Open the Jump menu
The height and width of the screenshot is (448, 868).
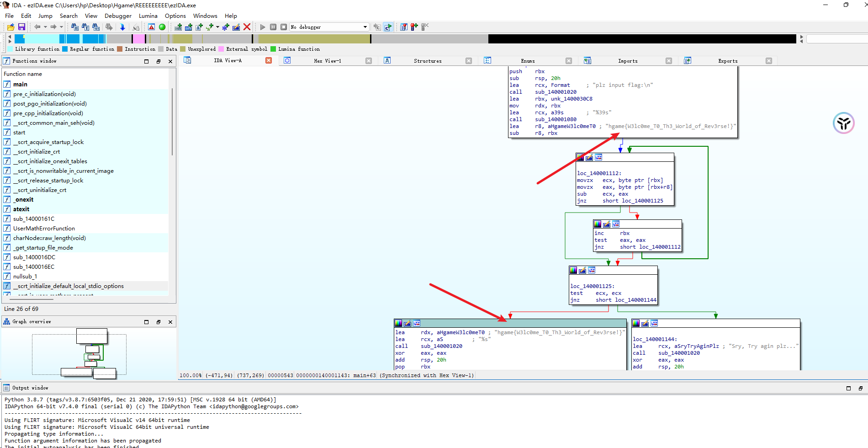pos(45,16)
